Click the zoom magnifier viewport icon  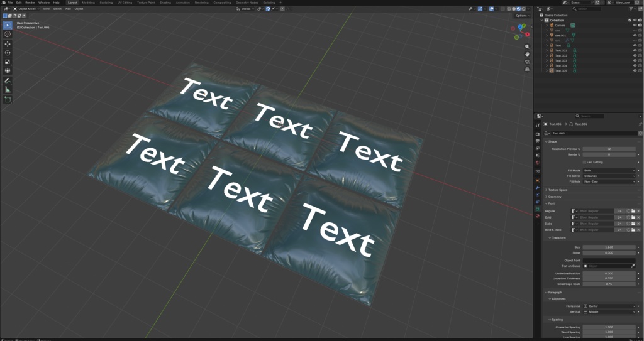[528, 46]
